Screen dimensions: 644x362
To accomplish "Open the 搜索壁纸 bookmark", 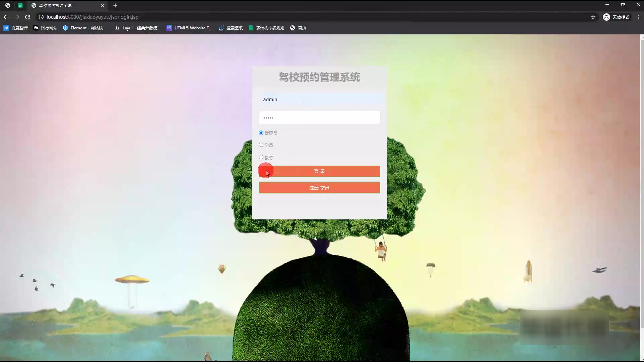I will tap(230, 28).
